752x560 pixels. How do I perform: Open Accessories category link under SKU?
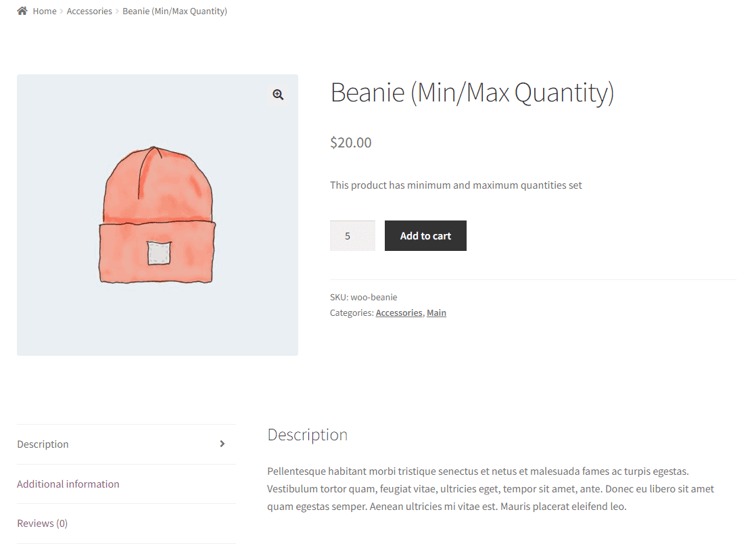(399, 312)
